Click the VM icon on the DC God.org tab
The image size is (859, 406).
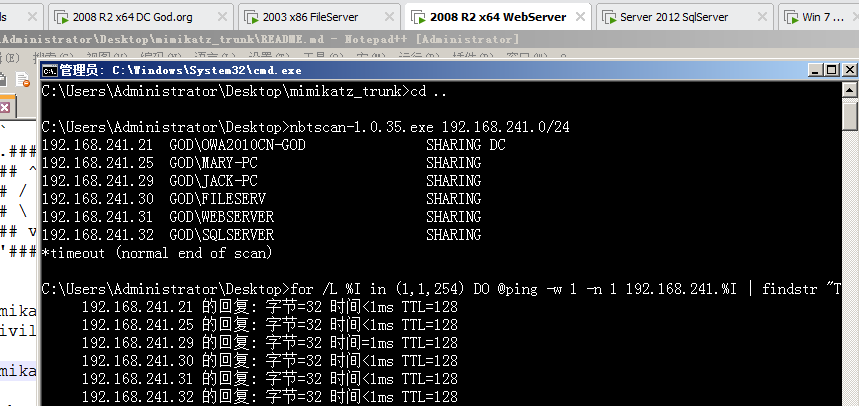(x=61, y=17)
